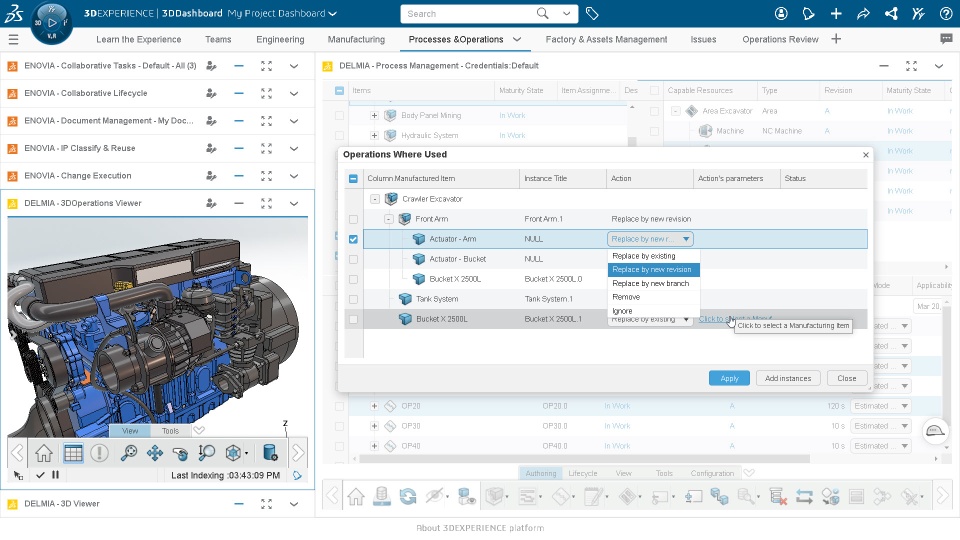
Task: Collapse the Front Arm tree node
Action: click(388, 219)
